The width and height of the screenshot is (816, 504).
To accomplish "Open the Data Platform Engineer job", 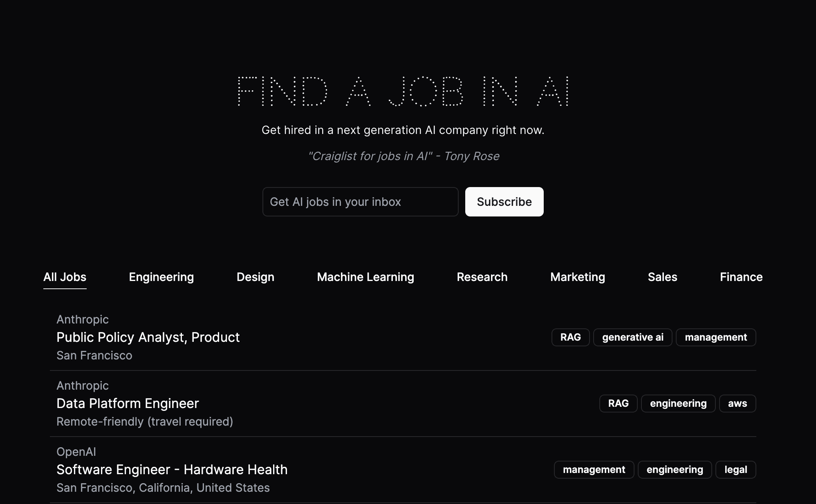I will [x=128, y=404].
